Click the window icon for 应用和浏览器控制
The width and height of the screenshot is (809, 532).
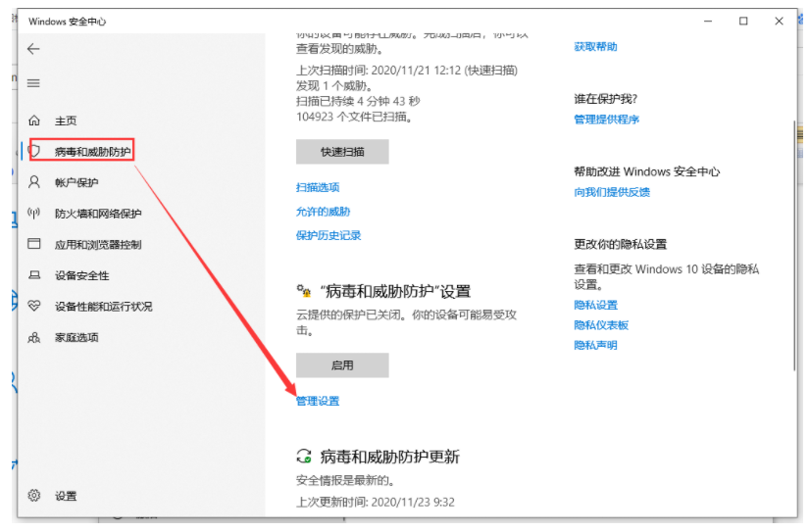tap(34, 244)
